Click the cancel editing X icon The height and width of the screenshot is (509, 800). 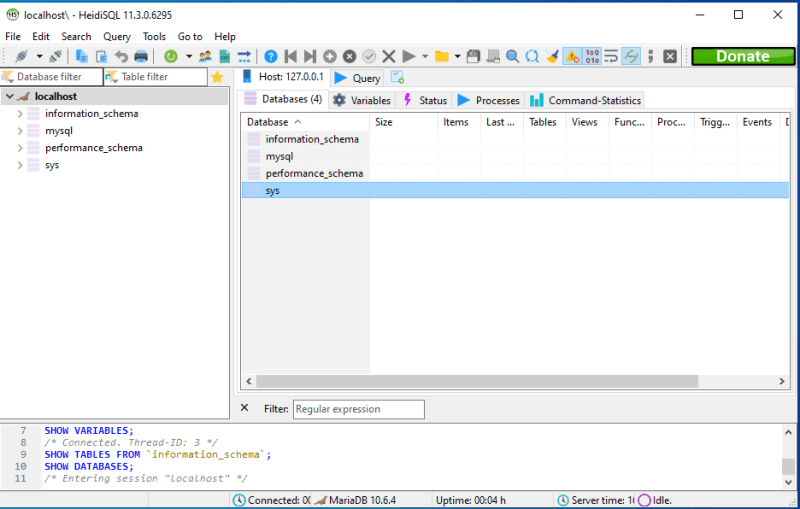[389, 56]
